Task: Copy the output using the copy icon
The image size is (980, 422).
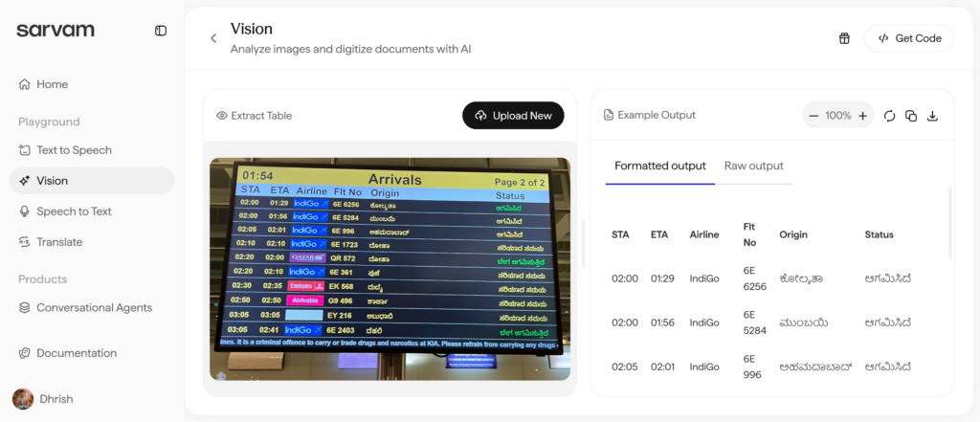Action: pos(911,116)
